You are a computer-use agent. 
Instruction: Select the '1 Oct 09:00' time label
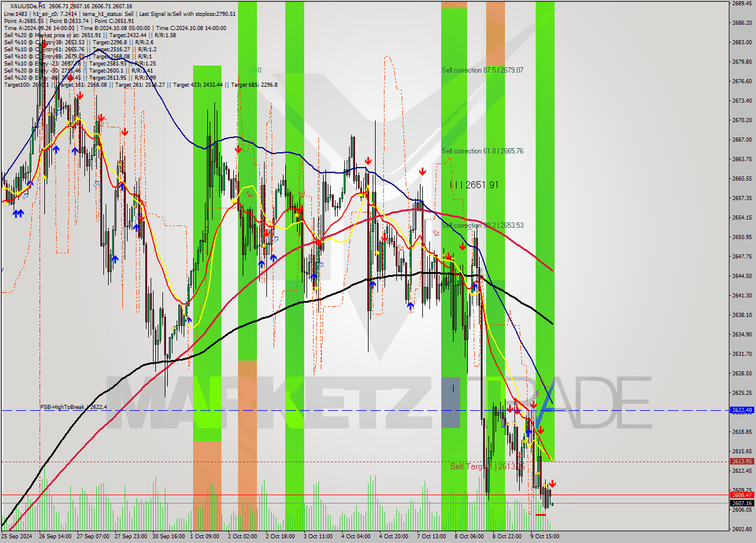click(206, 537)
